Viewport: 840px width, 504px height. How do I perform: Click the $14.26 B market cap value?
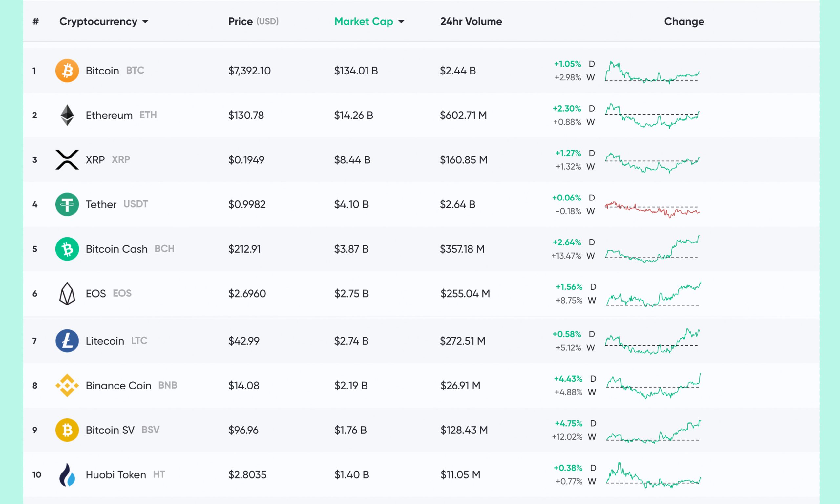(353, 115)
